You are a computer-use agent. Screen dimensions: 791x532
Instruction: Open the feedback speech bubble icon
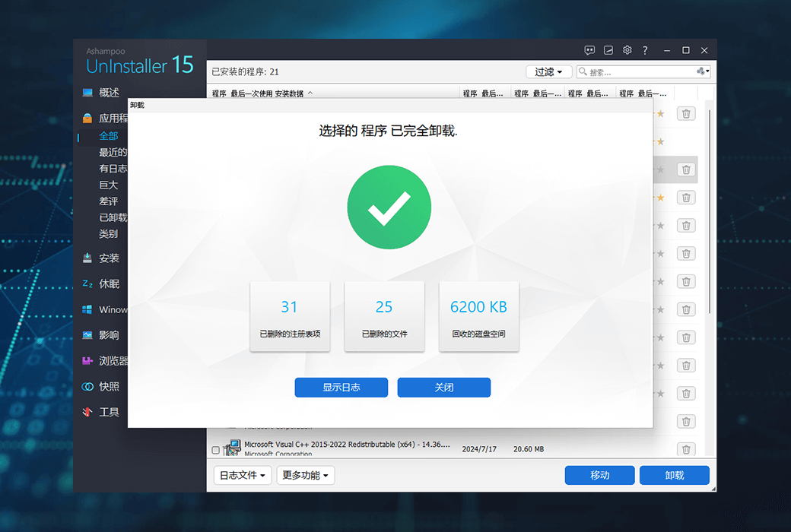pyautogui.click(x=589, y=49)
